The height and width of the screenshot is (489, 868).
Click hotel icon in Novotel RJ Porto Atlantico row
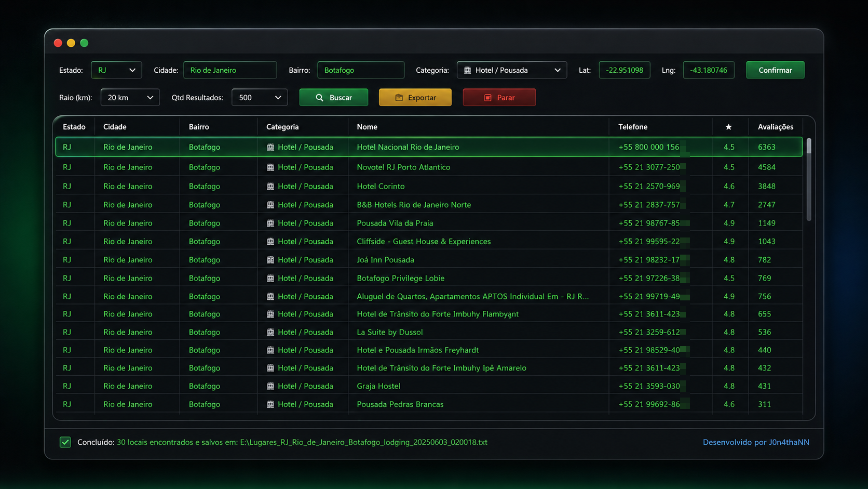click(x=270, y=167)
